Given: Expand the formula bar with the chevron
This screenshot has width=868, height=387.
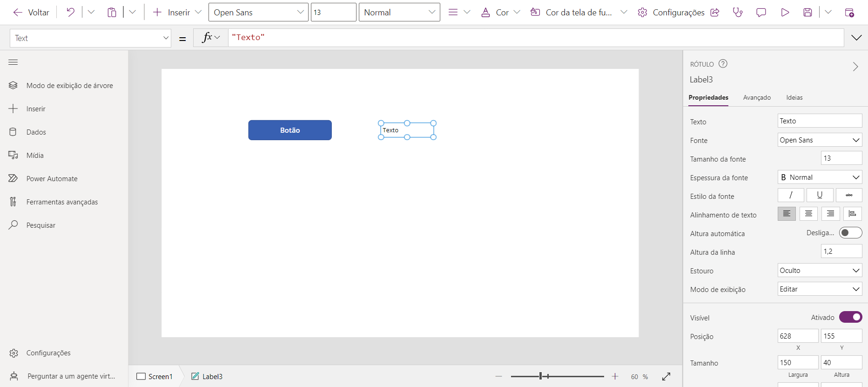Looking at the screenshot, I should (856, 38).
